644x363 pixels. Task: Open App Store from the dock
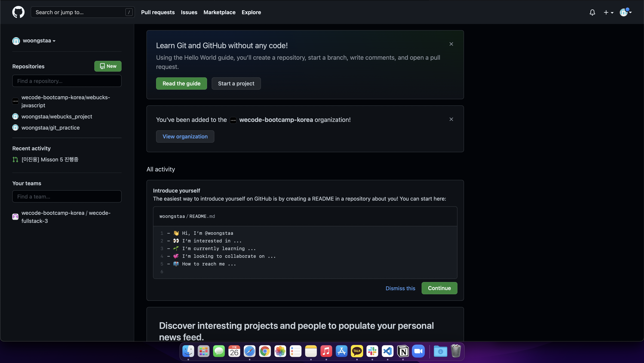pyautogui.click(x=341, y=351)
